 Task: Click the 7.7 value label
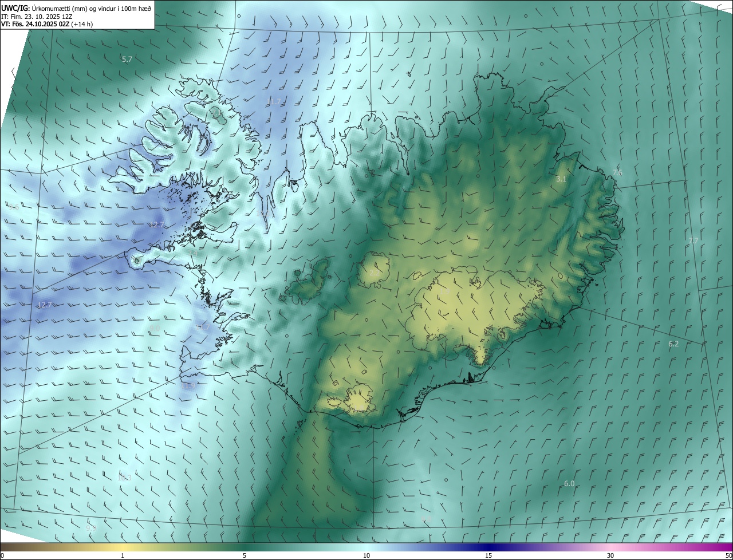[x=693, y=240]
